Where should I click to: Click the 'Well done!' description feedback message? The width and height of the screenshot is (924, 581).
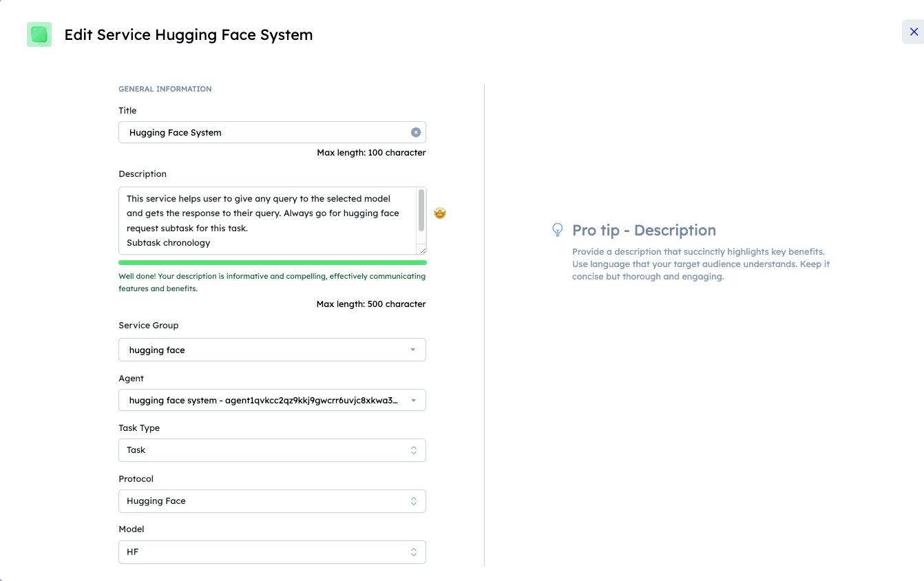coord(272,282)
